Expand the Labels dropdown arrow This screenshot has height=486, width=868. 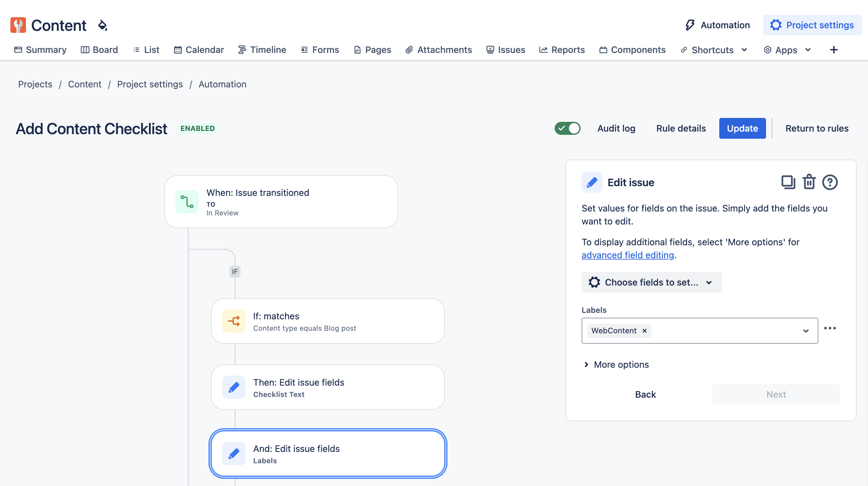coord(806,331)
